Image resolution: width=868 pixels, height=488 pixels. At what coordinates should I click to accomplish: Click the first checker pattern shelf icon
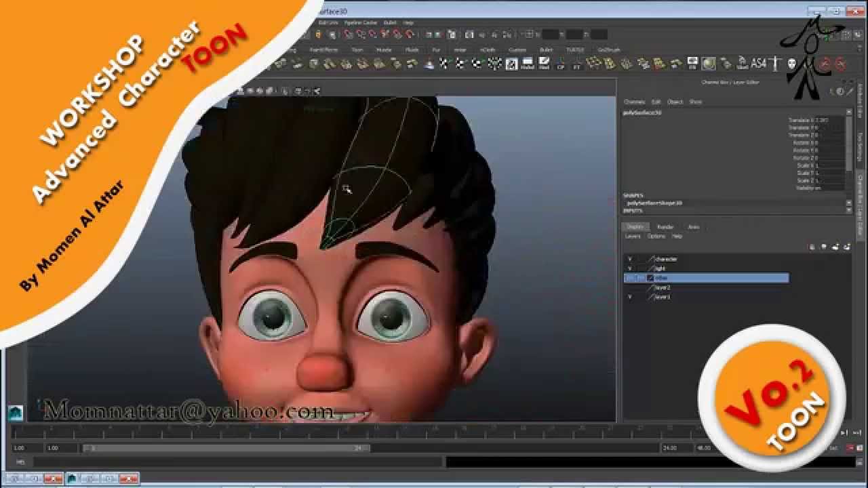coord(444,64)
